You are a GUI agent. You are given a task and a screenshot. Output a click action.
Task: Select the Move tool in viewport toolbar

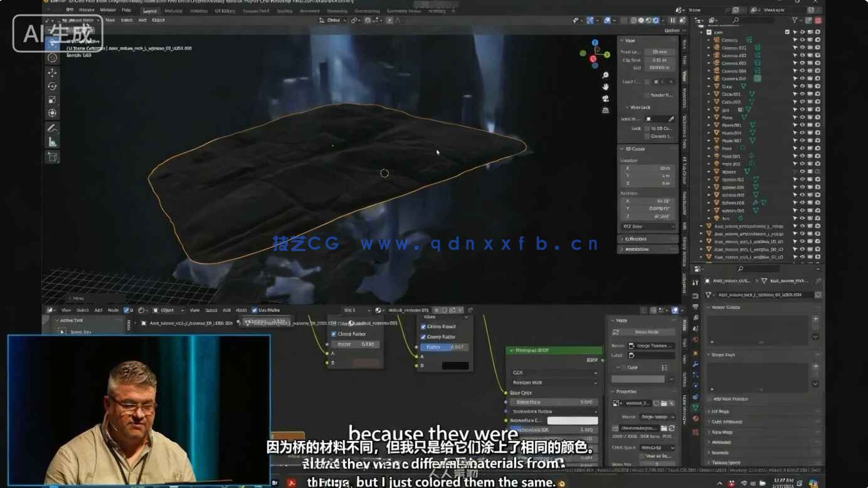tap(53, 73)
